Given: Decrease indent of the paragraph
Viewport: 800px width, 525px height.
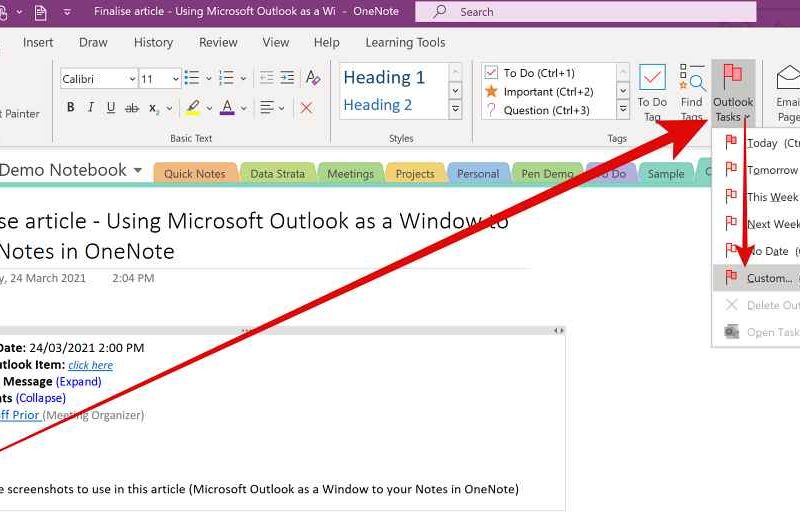Looking at the screenshot, I should (x=266, y=78).
